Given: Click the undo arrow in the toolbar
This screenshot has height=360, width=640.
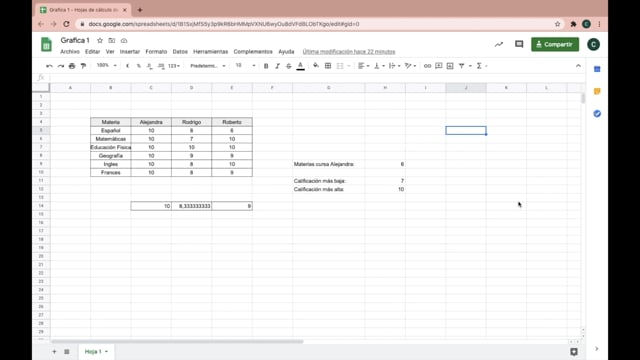Looking at the screenshot, I should 49,66.
